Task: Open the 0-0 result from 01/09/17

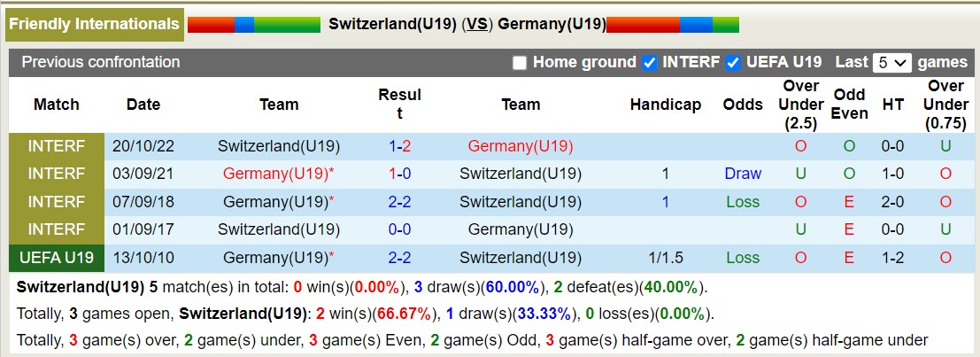Action: 399,229
